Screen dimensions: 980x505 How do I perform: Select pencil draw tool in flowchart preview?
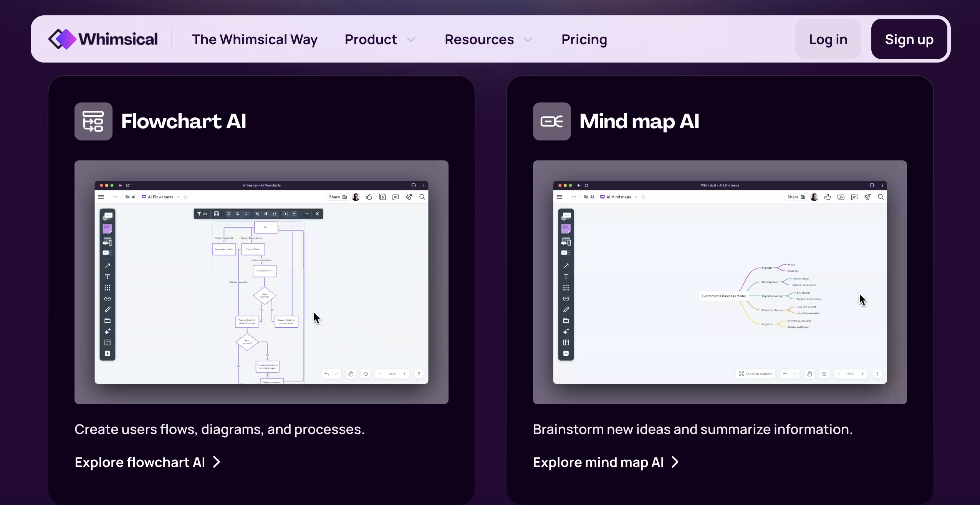(108, 310)
